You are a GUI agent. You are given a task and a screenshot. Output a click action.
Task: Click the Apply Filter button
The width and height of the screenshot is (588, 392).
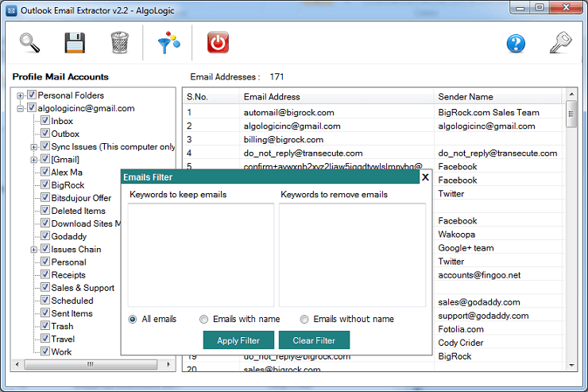click(x=238, y=340)
